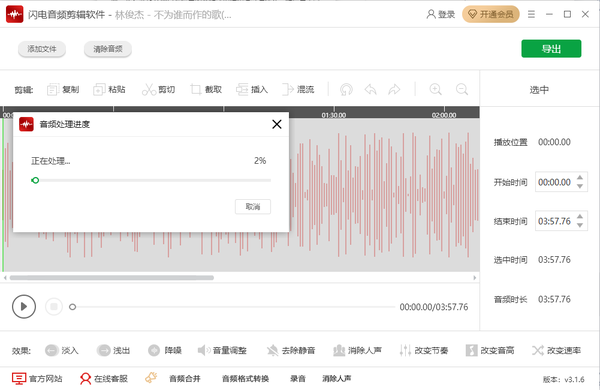The image size is (600, 390).
Task: Click the undo arrow in toolbar
Action: click(x=370, y=90)
